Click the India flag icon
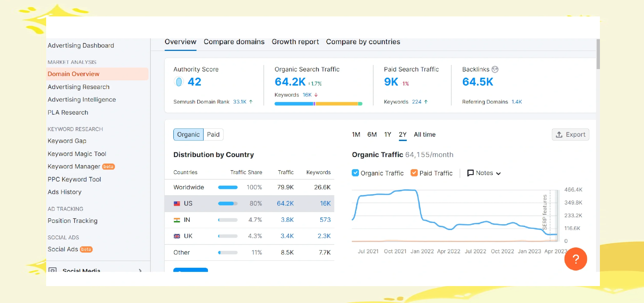The height and width of the screenshot is (303, 644). (177, 220)
